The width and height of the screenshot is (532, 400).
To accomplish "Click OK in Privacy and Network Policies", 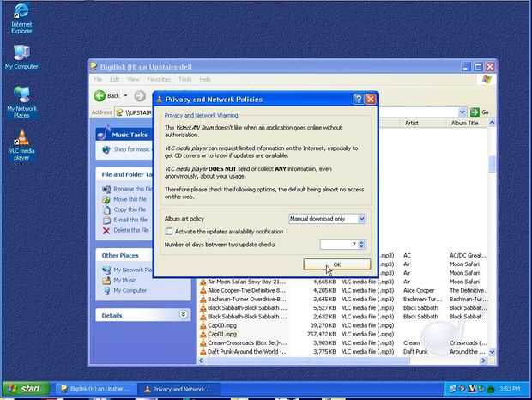I will pyautogui.click(x=336, y=264).
